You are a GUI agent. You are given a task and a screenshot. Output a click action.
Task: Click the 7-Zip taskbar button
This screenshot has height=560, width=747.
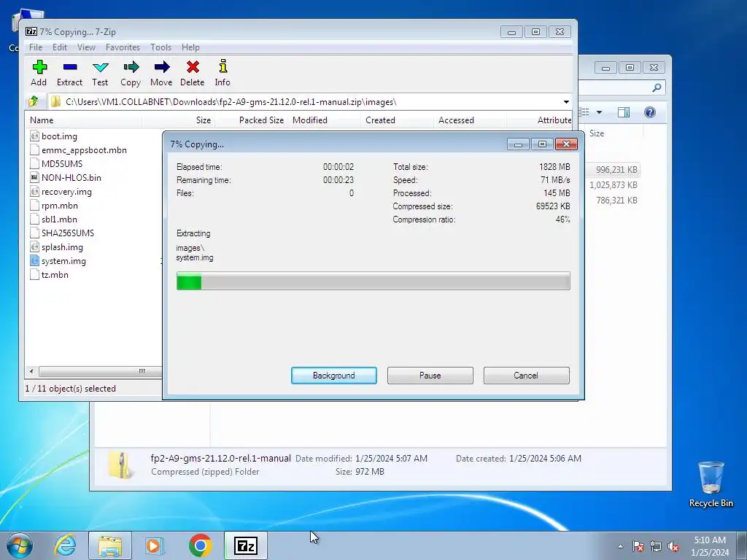coord(245,545)
